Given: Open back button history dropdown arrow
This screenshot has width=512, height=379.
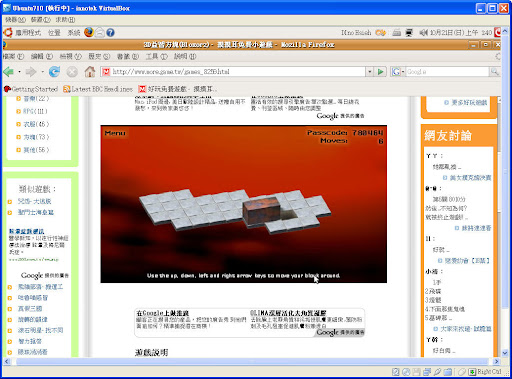Looking at the screenshot, I should click(19, 72).
